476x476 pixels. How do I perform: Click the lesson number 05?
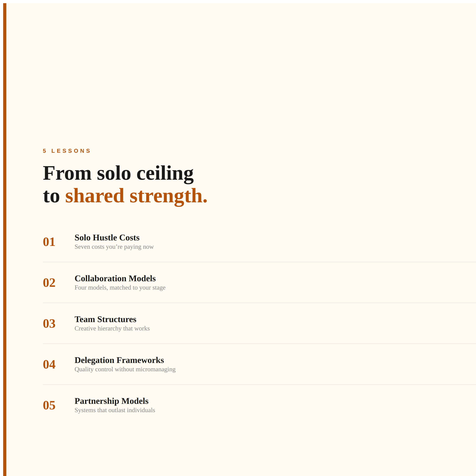[49, 405]
